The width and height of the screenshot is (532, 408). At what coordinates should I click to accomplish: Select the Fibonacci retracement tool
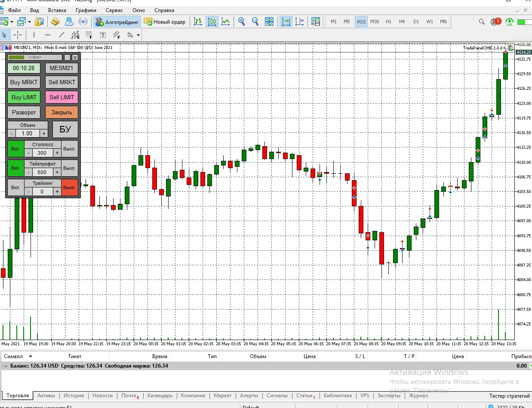(x=89, y=35)
